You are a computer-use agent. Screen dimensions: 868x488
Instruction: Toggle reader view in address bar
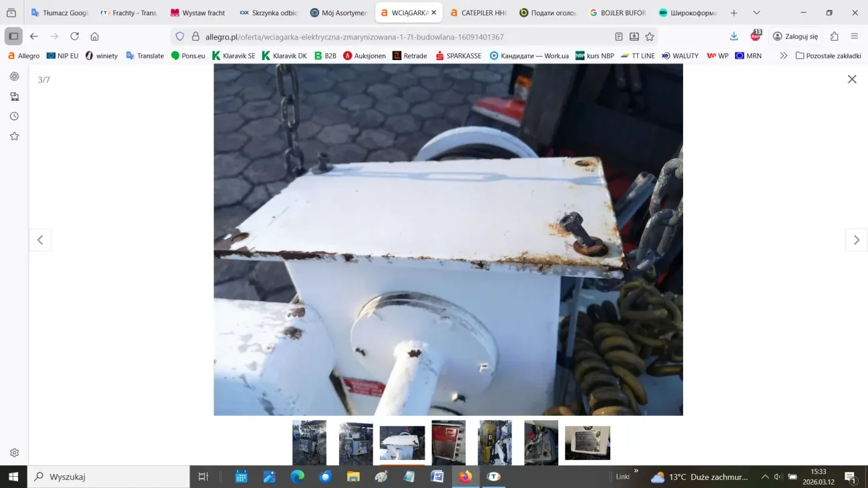(x=619, y=37)
